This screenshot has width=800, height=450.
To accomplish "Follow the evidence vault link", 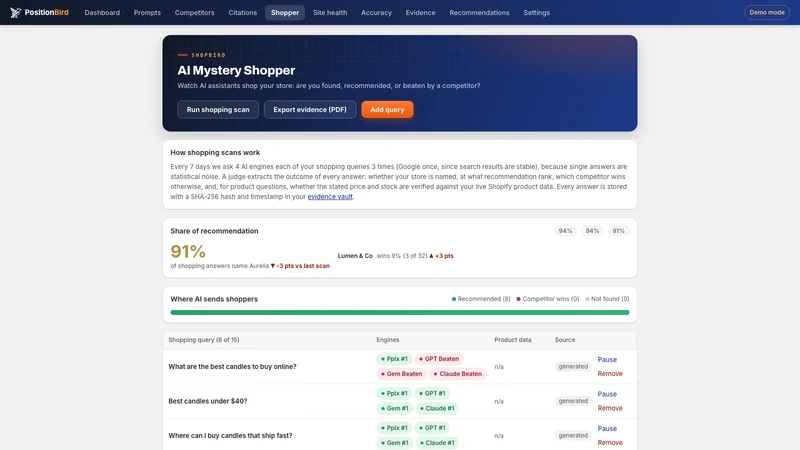I will [330, 196].
